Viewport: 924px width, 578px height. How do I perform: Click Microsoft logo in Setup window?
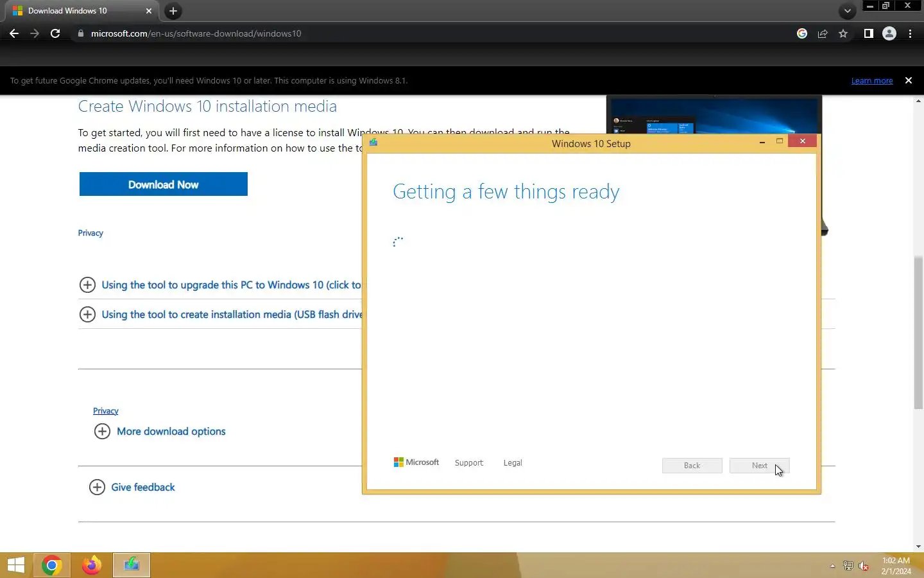[416, 462]
